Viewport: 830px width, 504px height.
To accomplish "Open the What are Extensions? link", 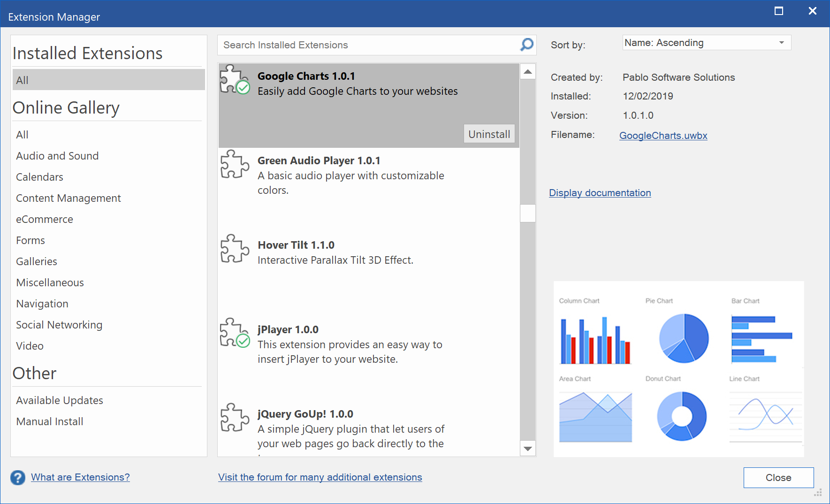I will pyautogui.click(x=80, y=477).
